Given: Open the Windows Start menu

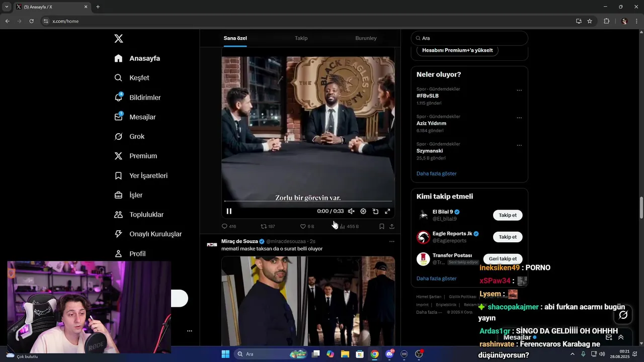Looking at the screenshot, I should (x=225, y=354).
